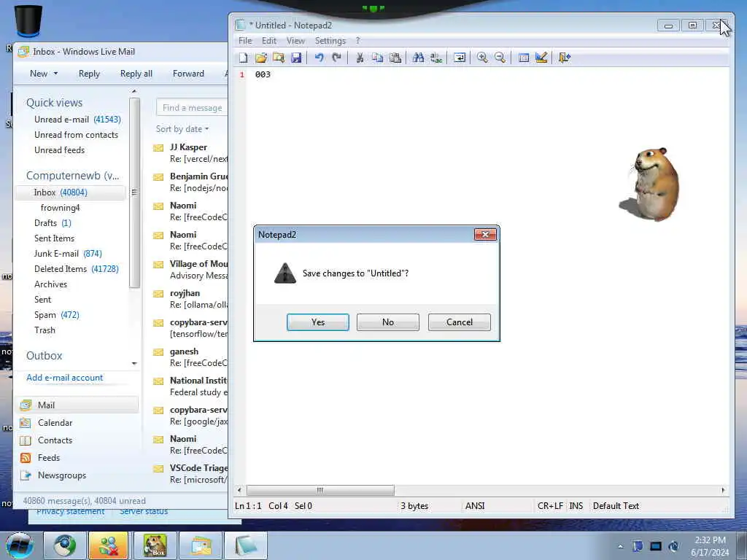
Task: Click Default Text scheme in the status bar
Action: pos(616,506)
